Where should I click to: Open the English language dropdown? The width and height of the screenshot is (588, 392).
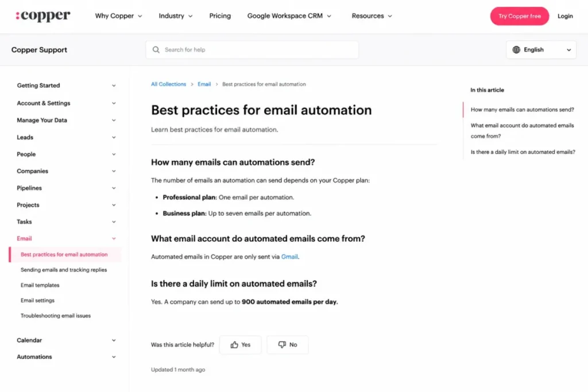click(541, 50)
